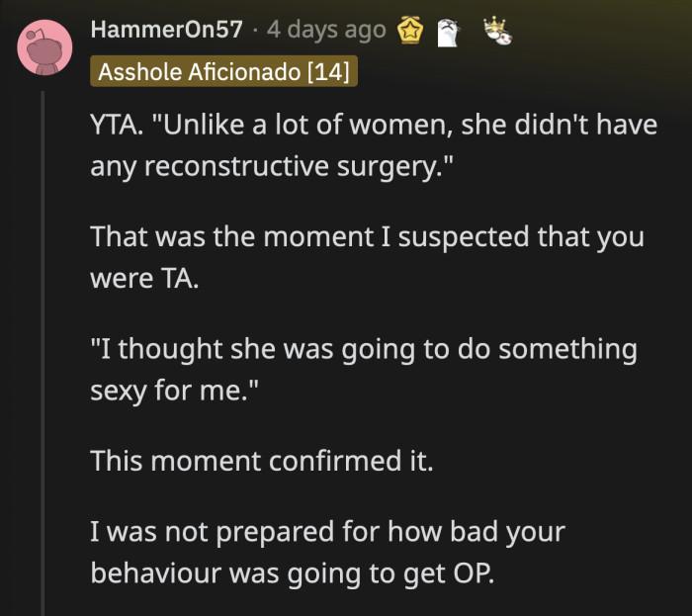Collapse the comment using the vertical thread line
This screenshot has width=692, height=616.
(x=42, y=346)
